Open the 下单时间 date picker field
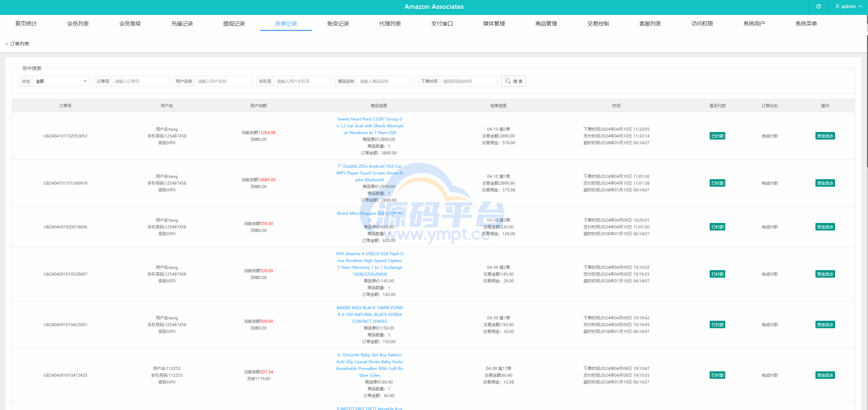Viewport: 868px width, 410px height. [469, 81]
